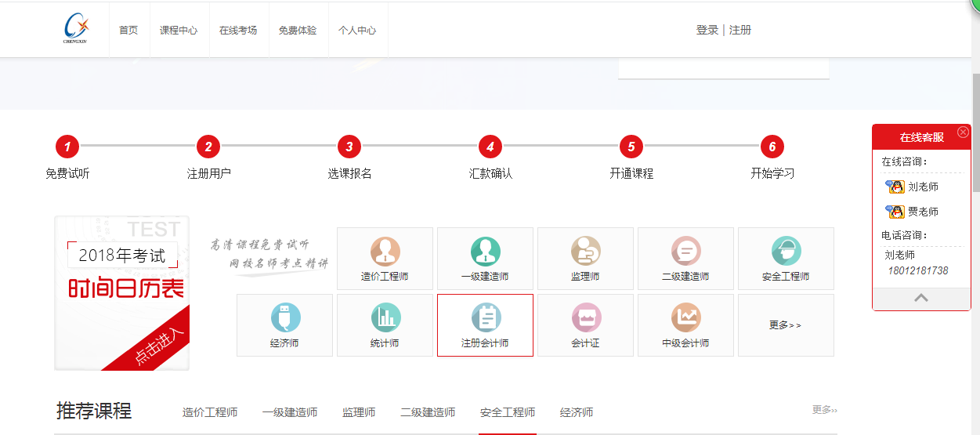Open 课程中心 navigation item

(x=179, y=30)
